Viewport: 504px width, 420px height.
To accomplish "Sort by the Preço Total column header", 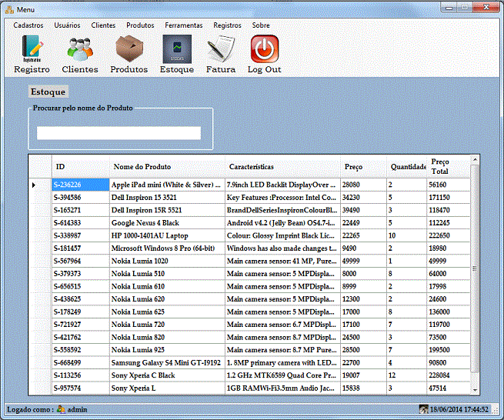I will [x=449, y=166].
